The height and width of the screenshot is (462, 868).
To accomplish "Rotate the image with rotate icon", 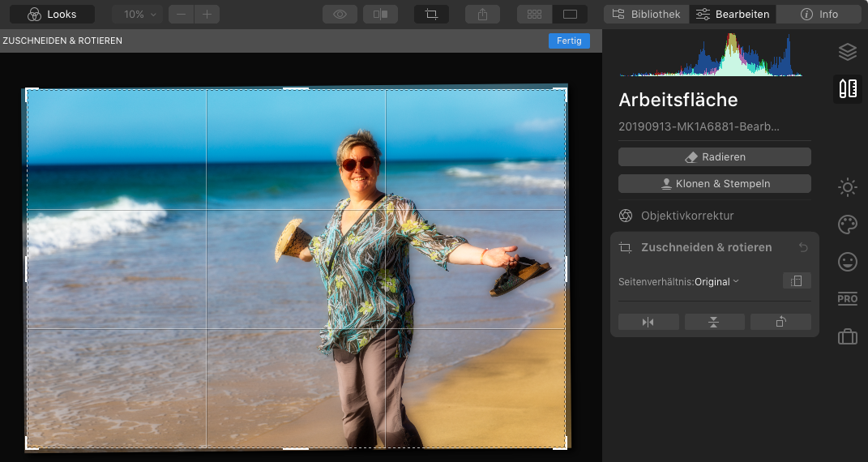I will [780, 322].
